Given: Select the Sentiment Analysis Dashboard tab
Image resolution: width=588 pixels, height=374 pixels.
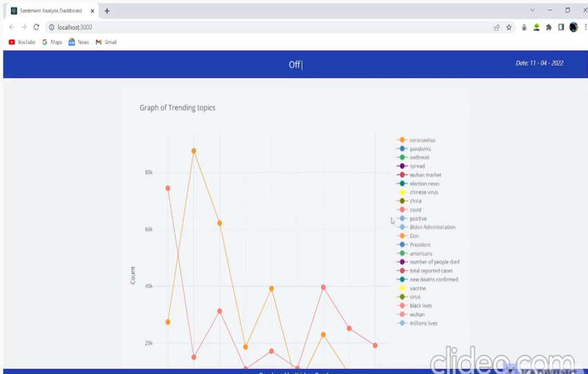Looking at the screenshot, I should [x=50, y=11].
